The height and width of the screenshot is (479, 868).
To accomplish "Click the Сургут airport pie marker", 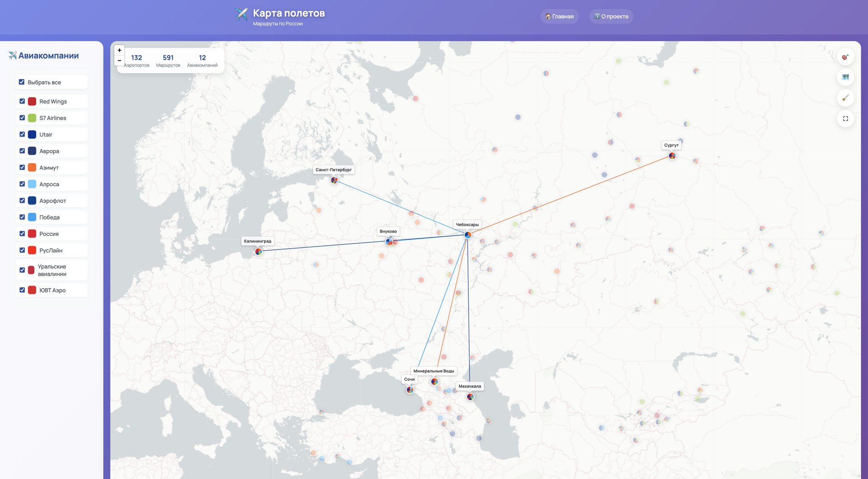I will [x=672, y=156].
